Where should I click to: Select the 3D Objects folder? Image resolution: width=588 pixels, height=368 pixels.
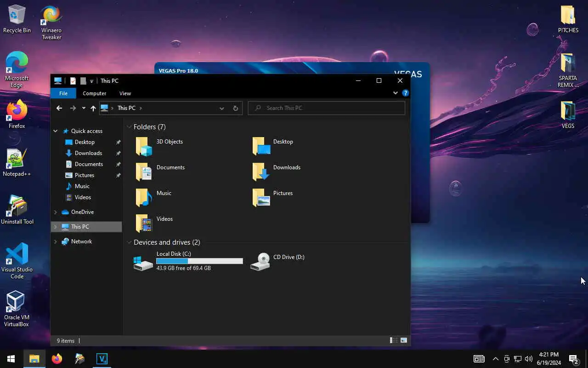[159, 146]
